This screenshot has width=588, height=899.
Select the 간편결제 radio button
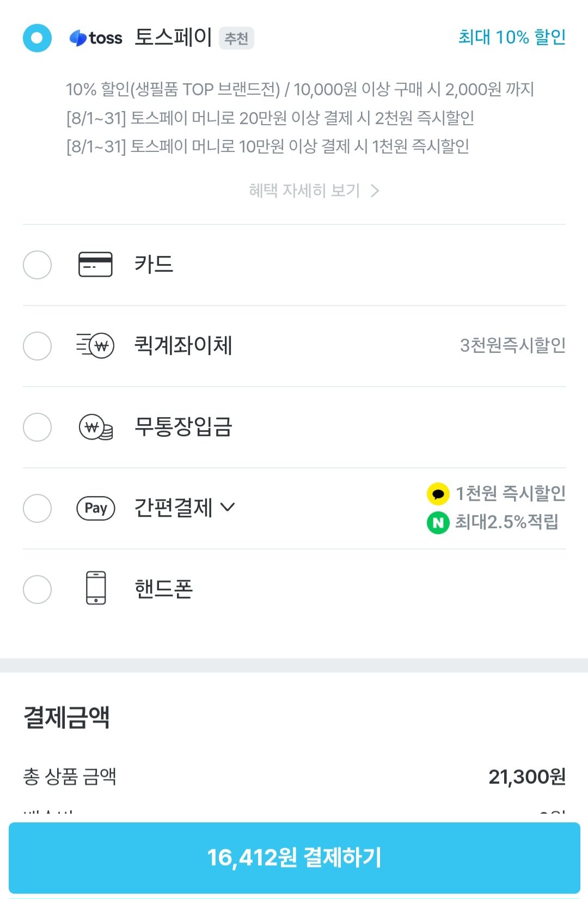click(37, 508)
